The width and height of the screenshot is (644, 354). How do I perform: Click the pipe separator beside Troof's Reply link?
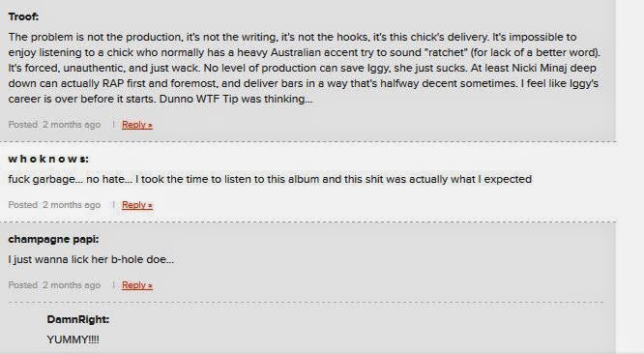113,125
